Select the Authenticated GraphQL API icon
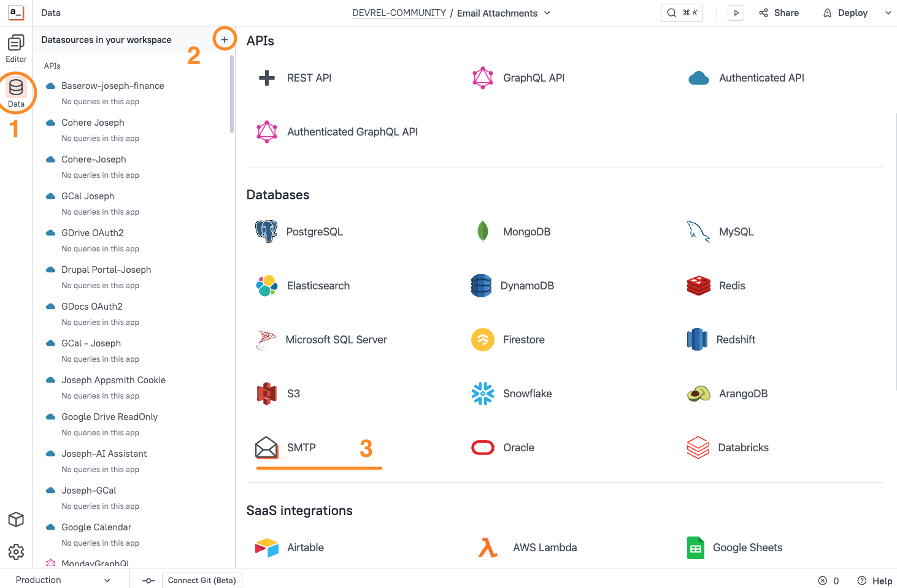The height and width of the screenshot is (588, 897). coord(267,132)
